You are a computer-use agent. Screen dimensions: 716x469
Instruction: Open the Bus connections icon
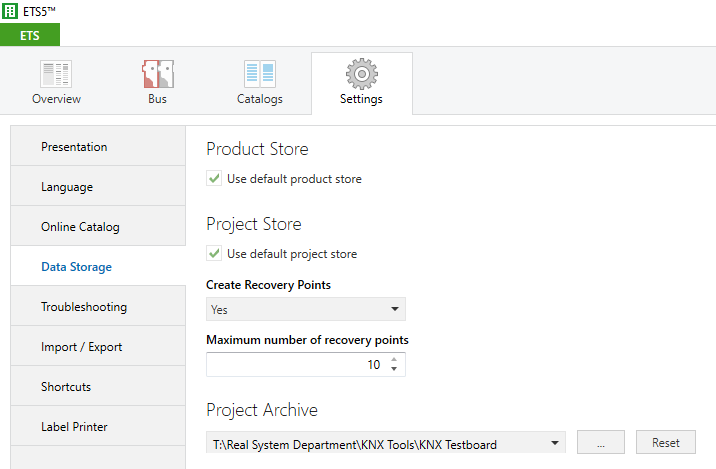[158, 74]
